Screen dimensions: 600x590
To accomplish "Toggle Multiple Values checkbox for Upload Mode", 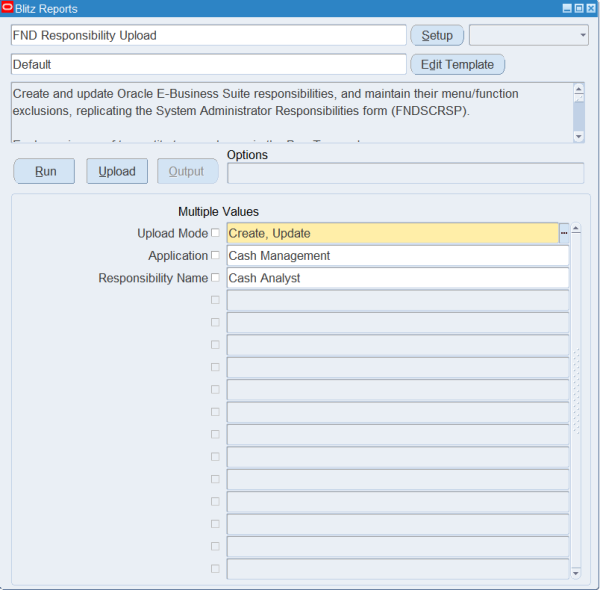I will tap(215, 233).
